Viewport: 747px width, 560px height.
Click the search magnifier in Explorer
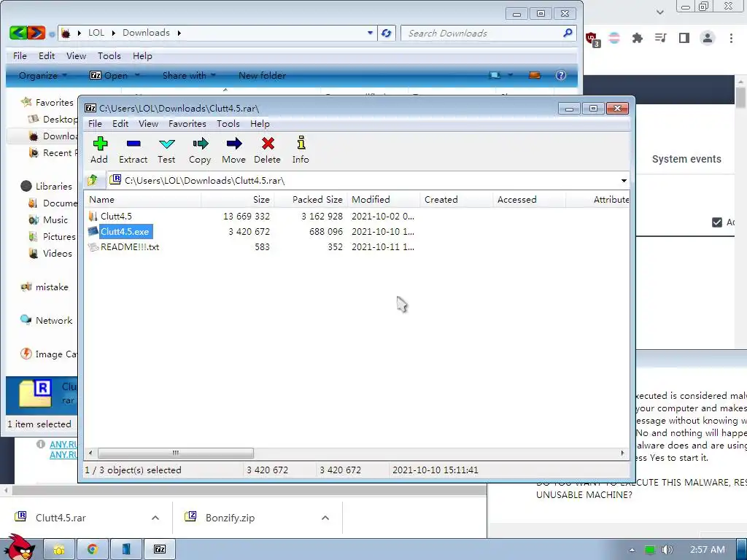[x=568, y=33]
